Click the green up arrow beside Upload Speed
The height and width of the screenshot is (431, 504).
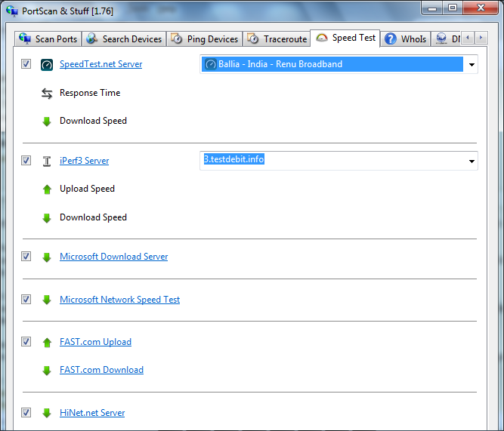[x=47, y=189]
